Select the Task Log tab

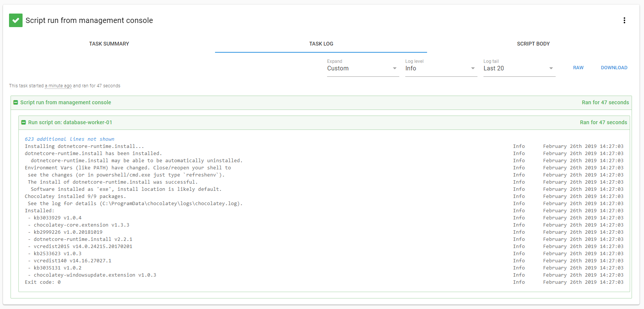pos(321,44)
